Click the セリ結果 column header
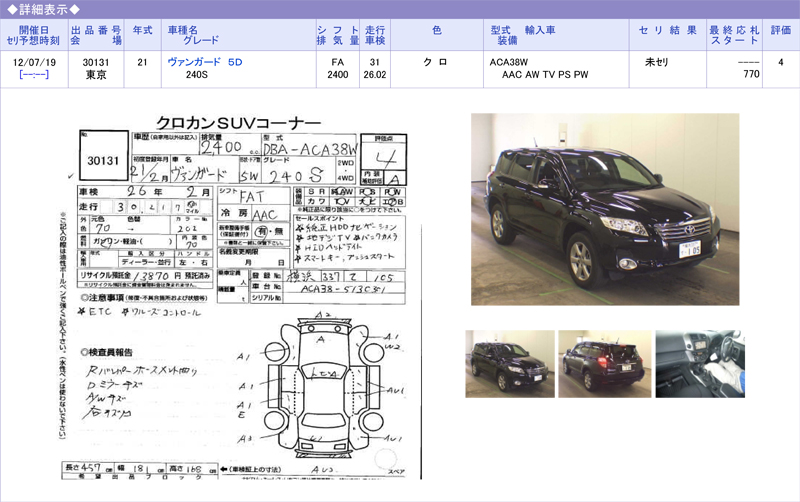 click(667, 35)
